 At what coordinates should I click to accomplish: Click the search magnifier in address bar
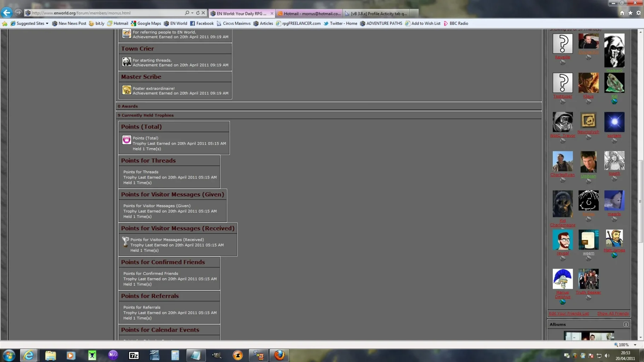click(187, 13)
